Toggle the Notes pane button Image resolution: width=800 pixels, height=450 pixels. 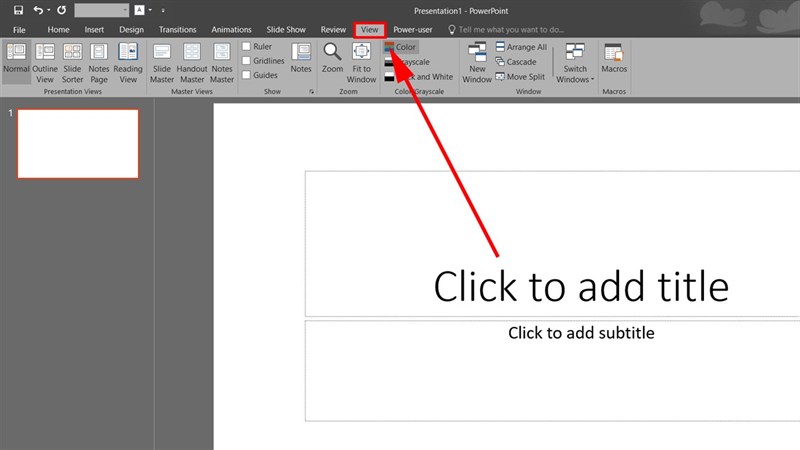coord(301,58)
